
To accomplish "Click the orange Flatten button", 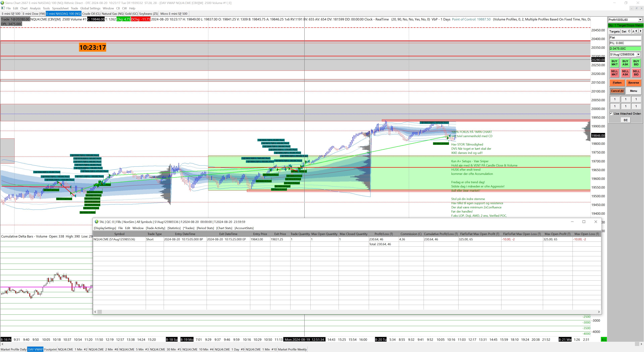I will 617,83.
